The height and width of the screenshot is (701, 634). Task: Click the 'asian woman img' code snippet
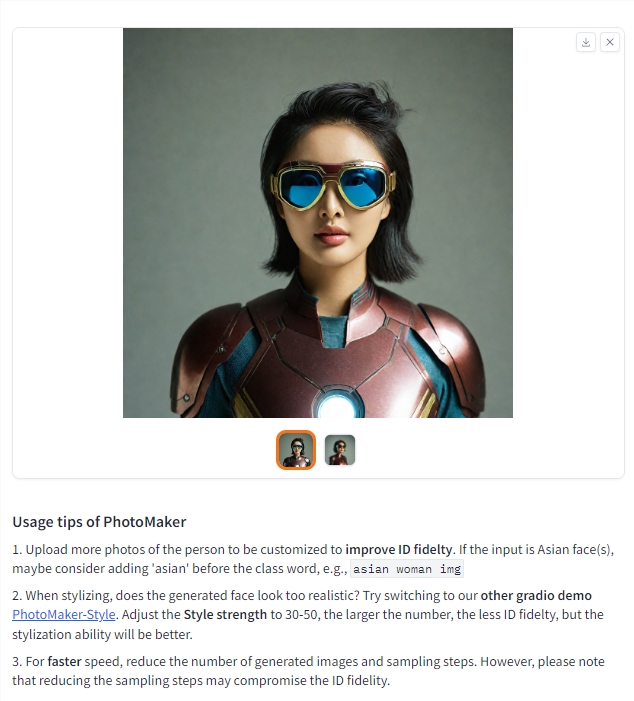[407, 569]
